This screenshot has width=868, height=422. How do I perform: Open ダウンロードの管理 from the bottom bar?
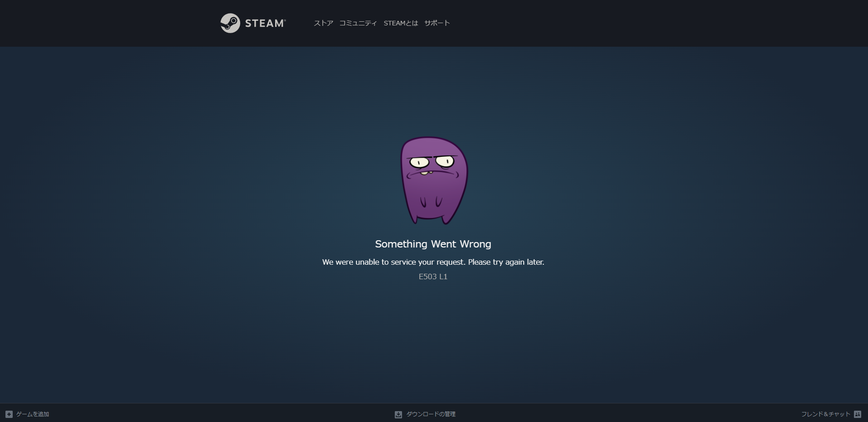pyautogui.click(x=431, y=414)
